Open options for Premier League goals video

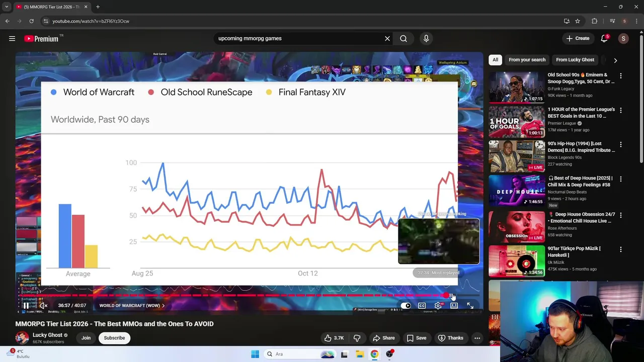[620, 110]
